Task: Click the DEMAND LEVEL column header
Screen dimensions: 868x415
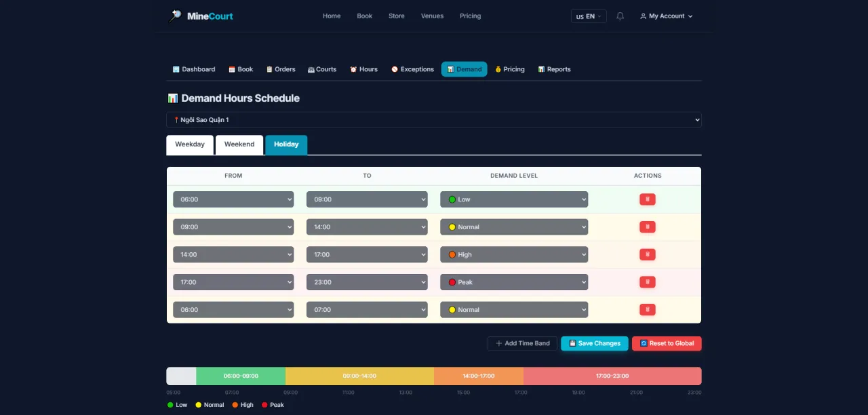Action: coord(514,176)
